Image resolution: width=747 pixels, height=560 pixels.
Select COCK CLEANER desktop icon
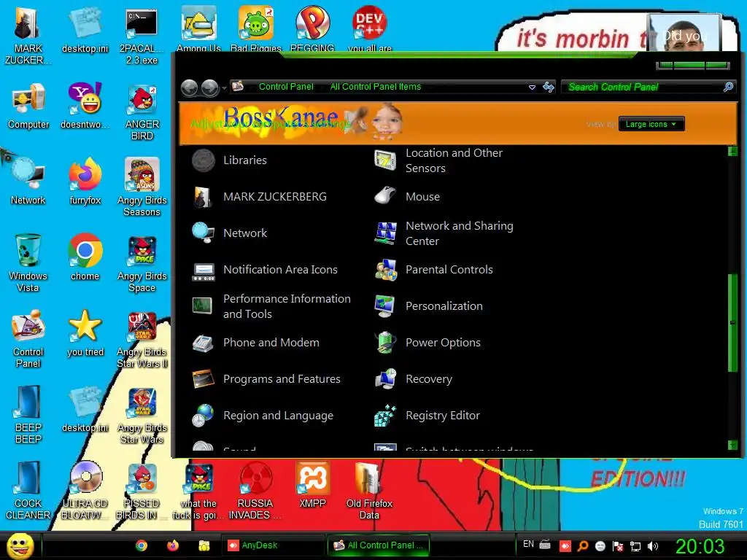coord(28,489)
